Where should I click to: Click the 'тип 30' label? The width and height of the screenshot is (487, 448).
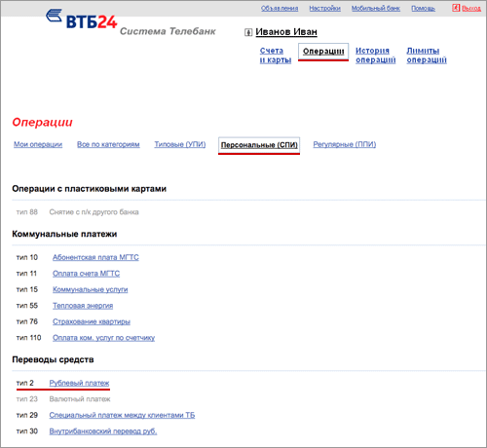click(x=27, y=431)
